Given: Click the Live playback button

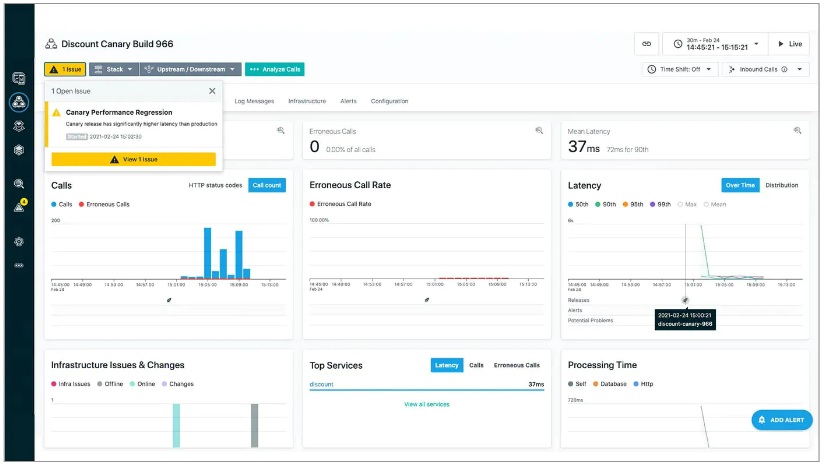Looking at the screenshot, I should pyautogui.click(x=790, y=44).
